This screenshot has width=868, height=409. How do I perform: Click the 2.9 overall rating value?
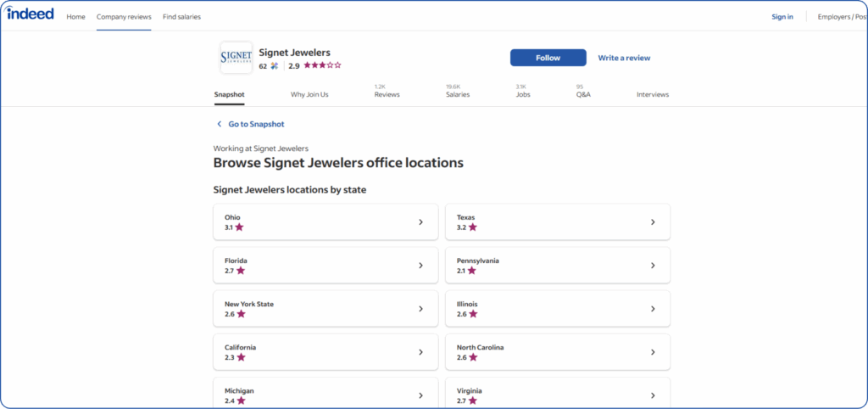click(x=294, y=66)
